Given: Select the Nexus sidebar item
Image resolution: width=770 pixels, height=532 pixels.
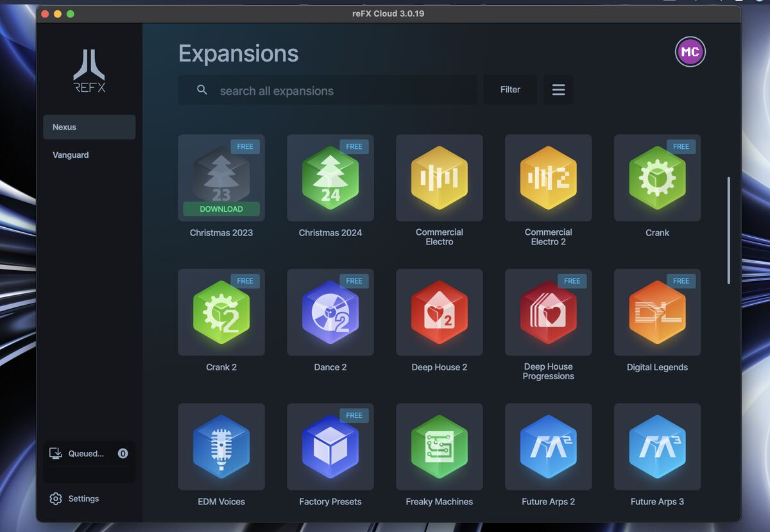Looking at the screenshot, I should pos(89,127).
